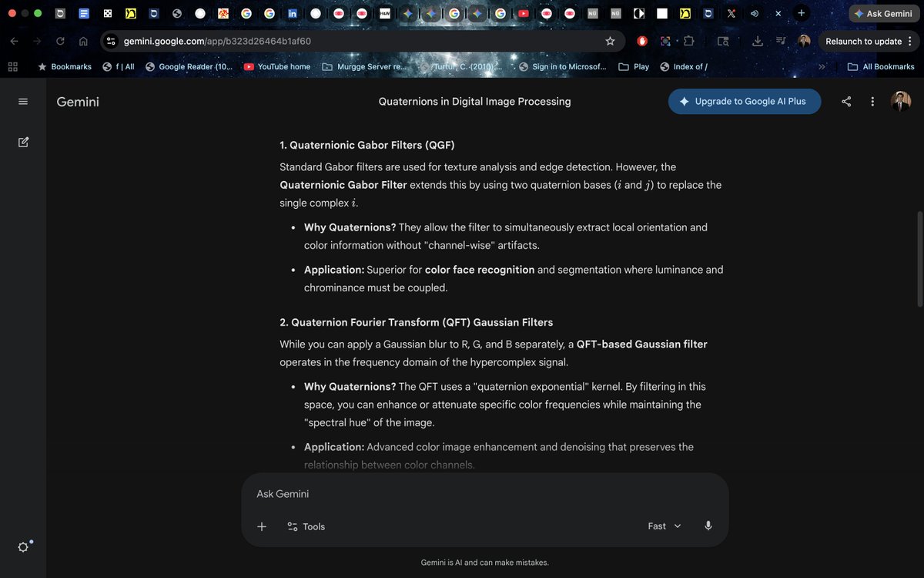Open the apps grid icon in bookmarks bar
The width and height of the screenshot is (924, 578).
point(12,67)
